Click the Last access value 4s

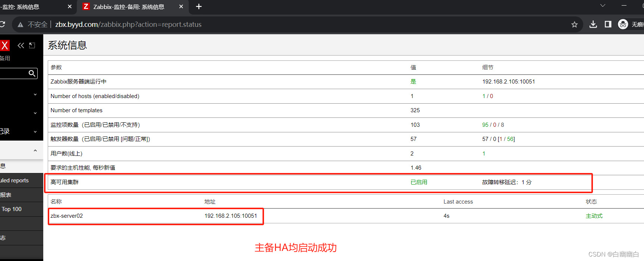[446, 216]
